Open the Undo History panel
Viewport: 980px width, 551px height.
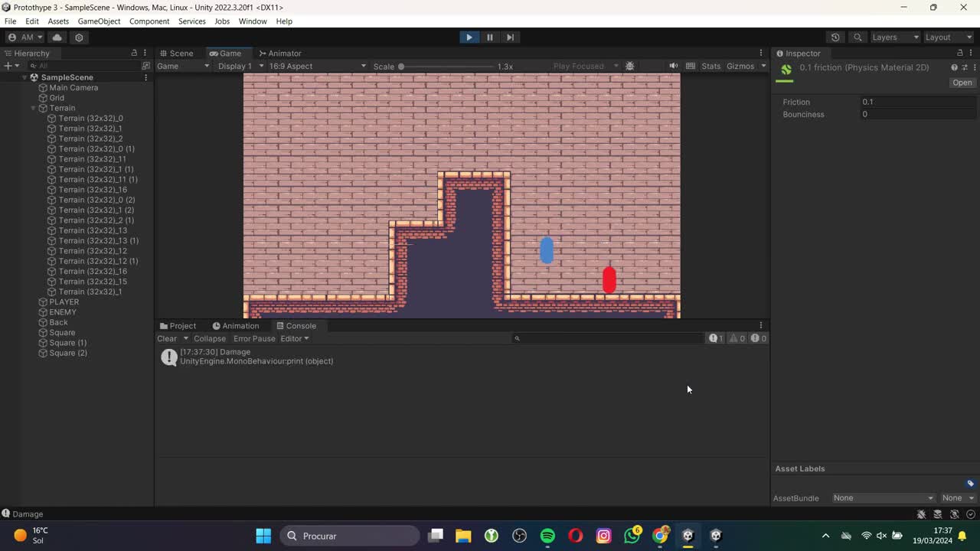coord(835,37)
